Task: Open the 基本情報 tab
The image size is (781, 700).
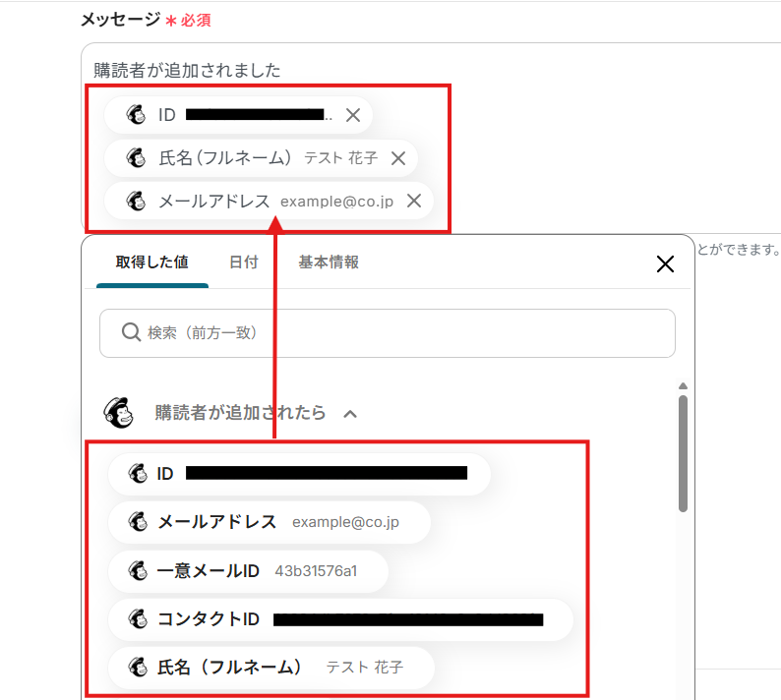Action: [329, 262]
